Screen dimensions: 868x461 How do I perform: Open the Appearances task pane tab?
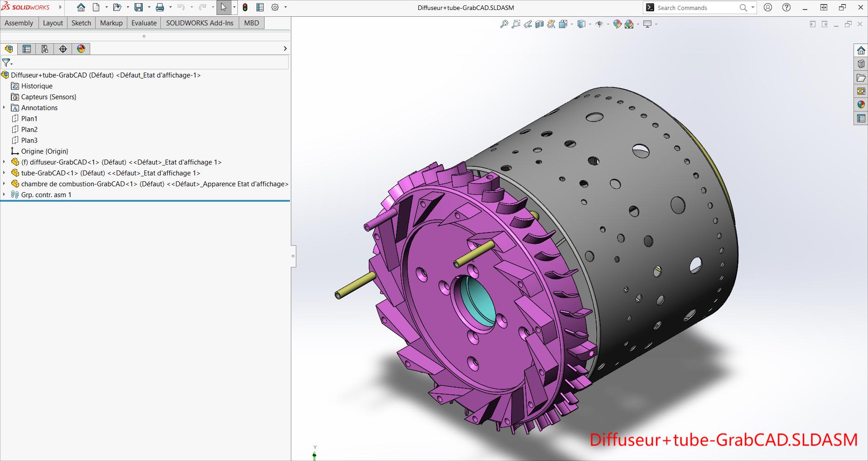[x=861, y=105]
